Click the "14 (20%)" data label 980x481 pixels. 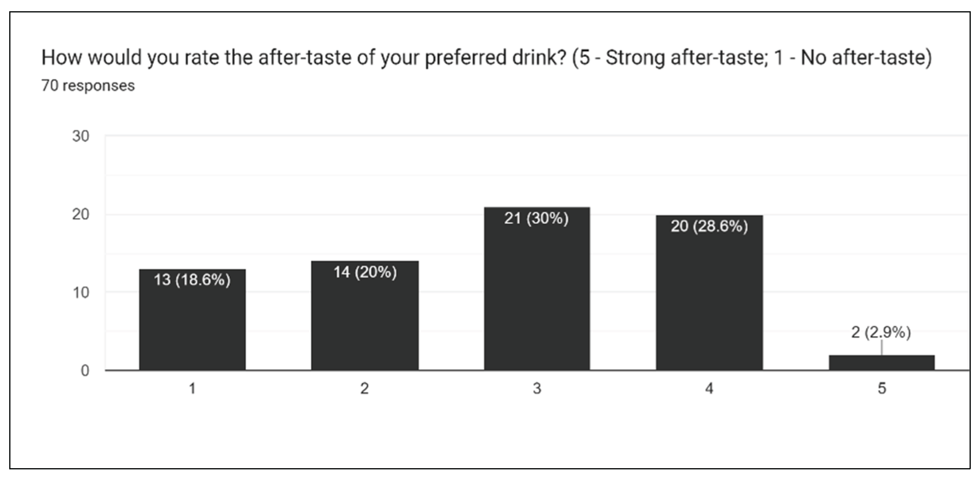pyautogui.click(x=365, y=272)
